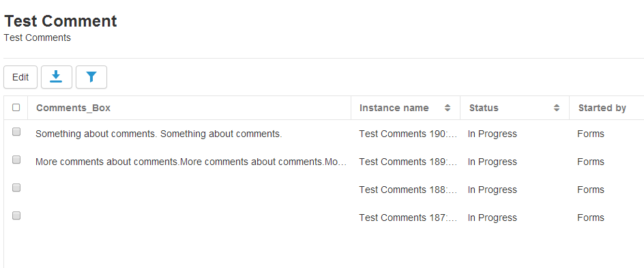
Task: Sort by the Instance name sort arrows
Action: [448, 108]
